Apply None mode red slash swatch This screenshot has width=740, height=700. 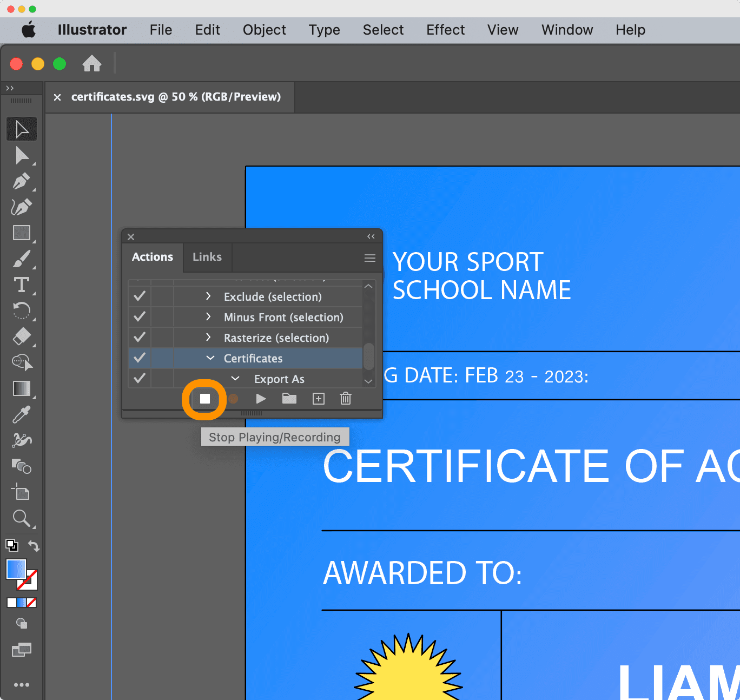tap(31, 603)
